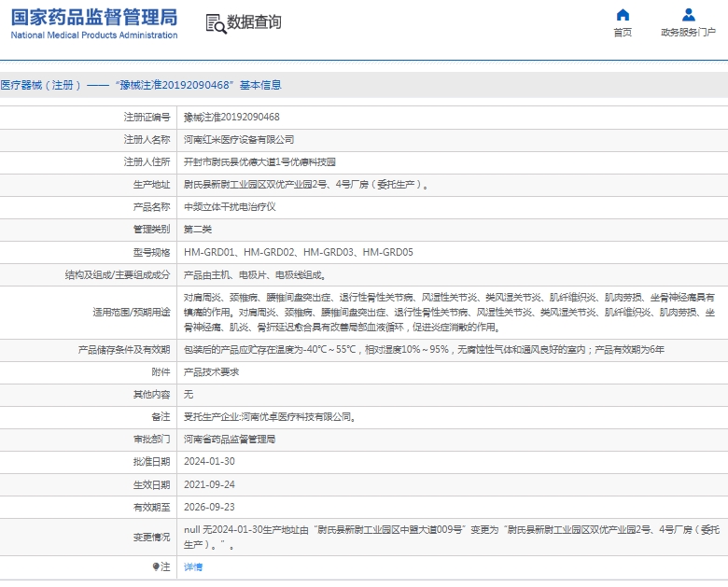Screen dimensions: 728x587
Task: Click the 注册证编号 row label
Action: tap(147, 117)
